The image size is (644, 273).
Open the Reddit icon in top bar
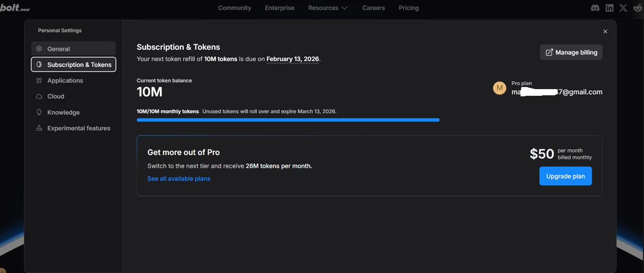pyautogui.click(x=638, y=8)
